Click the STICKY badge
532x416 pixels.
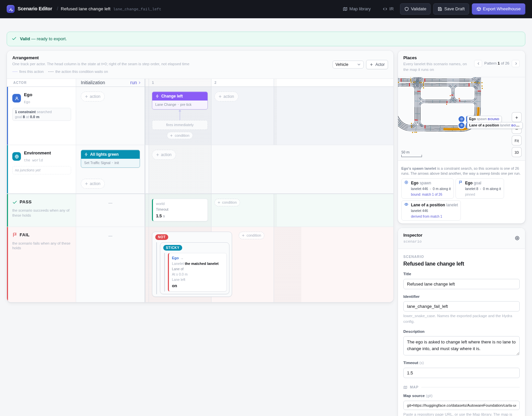(x=173, y=248)
